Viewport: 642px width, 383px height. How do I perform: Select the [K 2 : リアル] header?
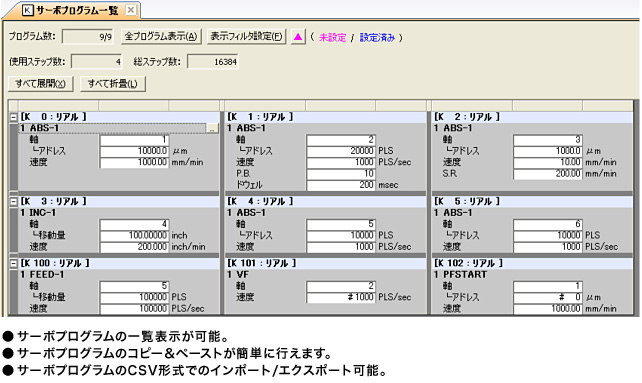(532, 117)
